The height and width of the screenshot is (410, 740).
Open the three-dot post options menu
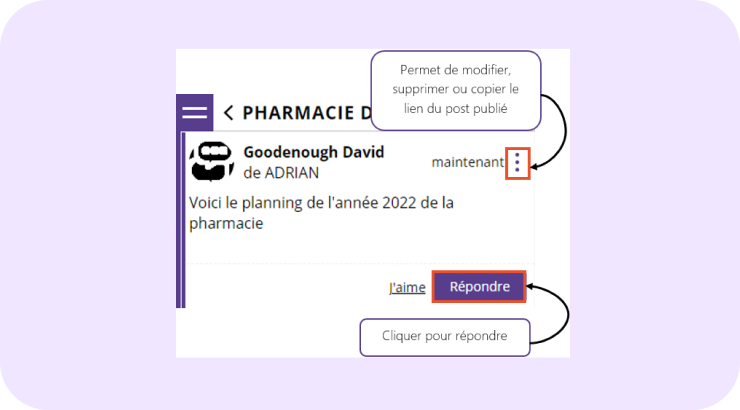pos(516,163)
